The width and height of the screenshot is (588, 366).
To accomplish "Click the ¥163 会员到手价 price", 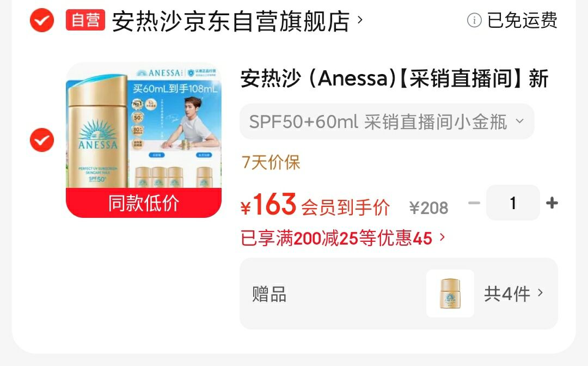I will coord(315,205).
